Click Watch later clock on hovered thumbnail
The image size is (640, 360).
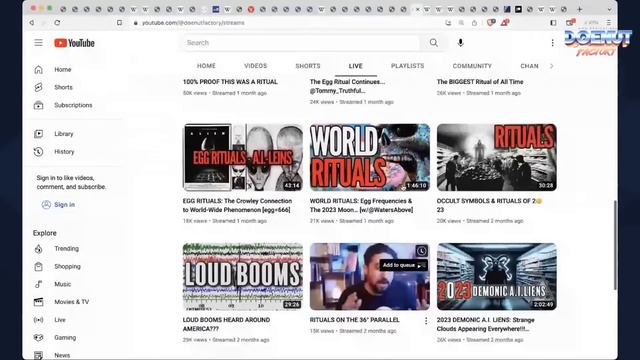pyautogui.click(x=421, y=251)
